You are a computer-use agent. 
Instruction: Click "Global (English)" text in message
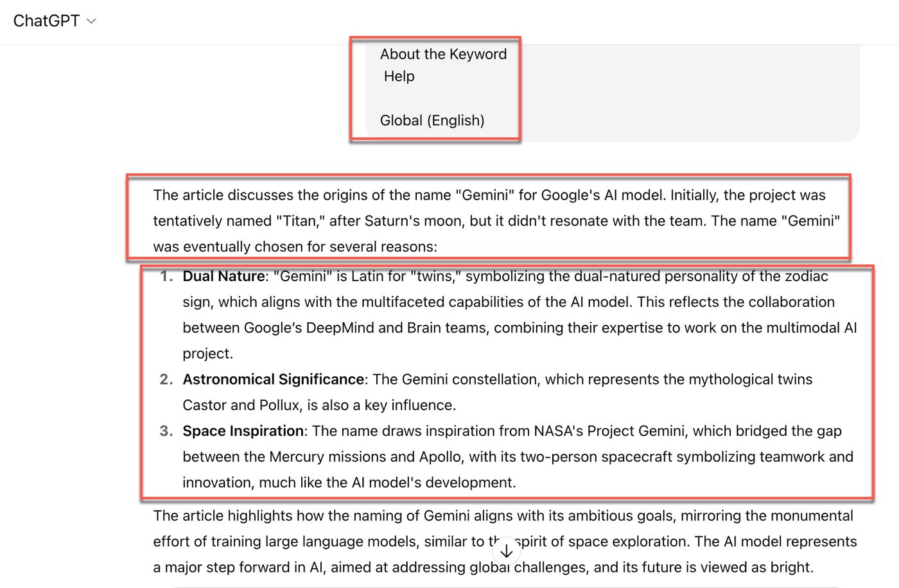click(x=432, y=121)
